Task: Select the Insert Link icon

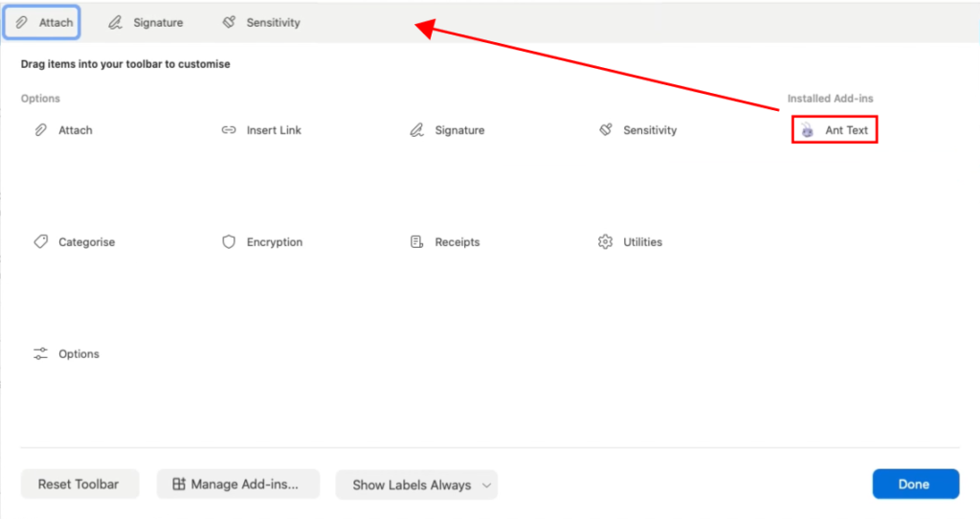Action: click(x=229, y=130)
